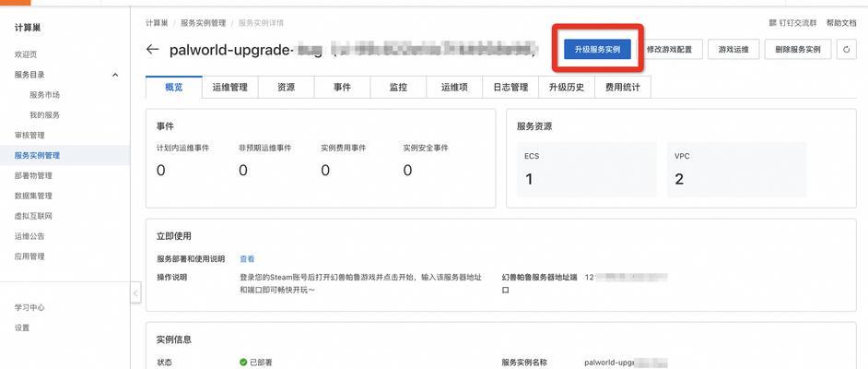The image size is (868, 369).
Task: Switch to the 运维项 tab
Action: (x=454, y=87)
